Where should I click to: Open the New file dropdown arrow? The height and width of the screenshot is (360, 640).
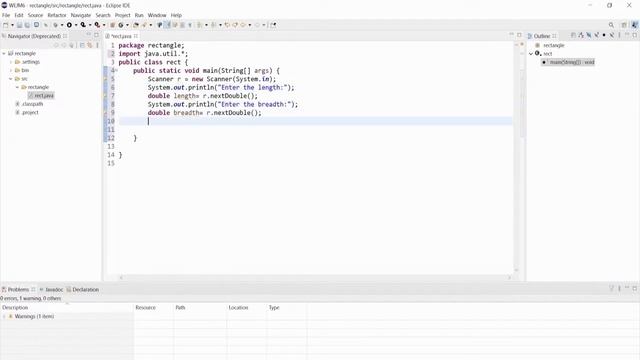pos(12,25)
